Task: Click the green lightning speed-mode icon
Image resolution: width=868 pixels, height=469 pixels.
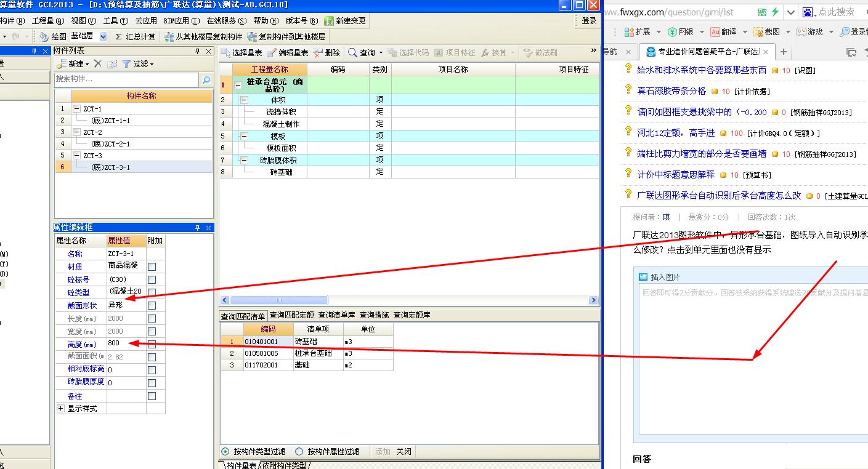Action: (x=775, y=12)
